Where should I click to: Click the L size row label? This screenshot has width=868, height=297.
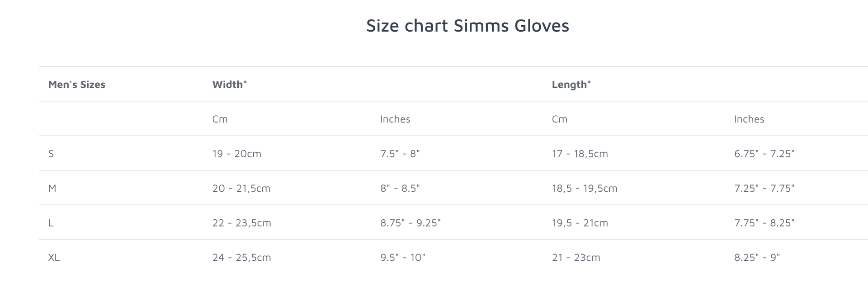point(51,223)
